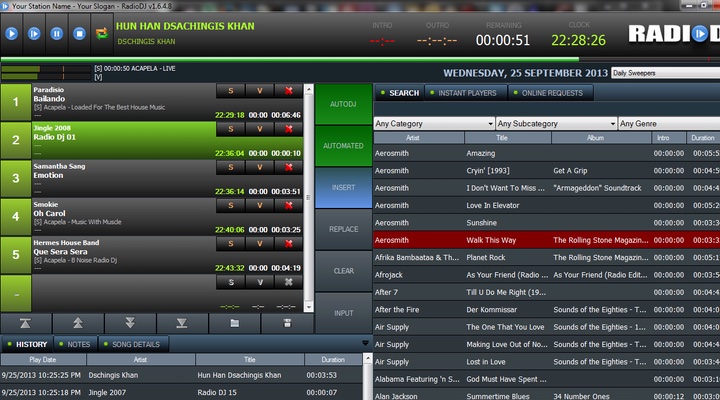The width and height of the screenshot is (720, 400).
Task: Select Air Supply Lost in Love row
Action: 546,362
